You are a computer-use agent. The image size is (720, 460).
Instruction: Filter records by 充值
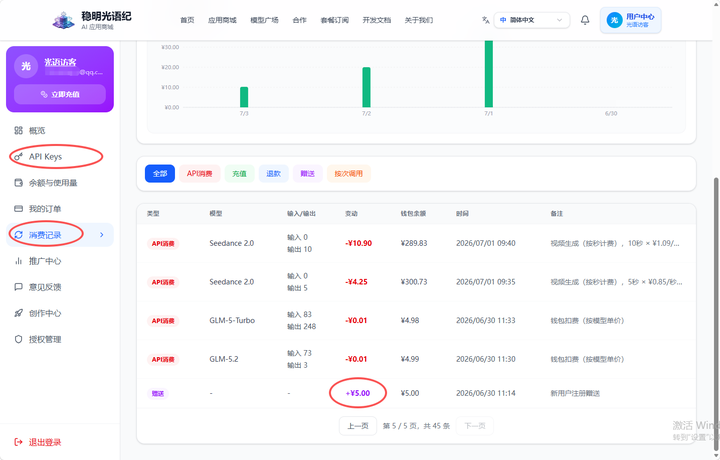pos(239,174)
